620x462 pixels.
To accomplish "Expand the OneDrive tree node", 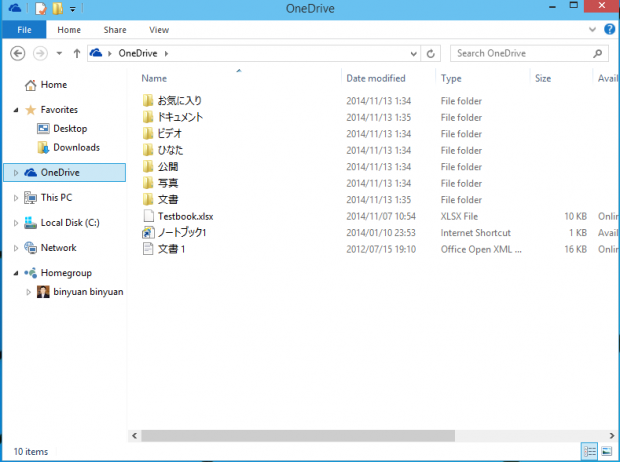I will 16,173.
